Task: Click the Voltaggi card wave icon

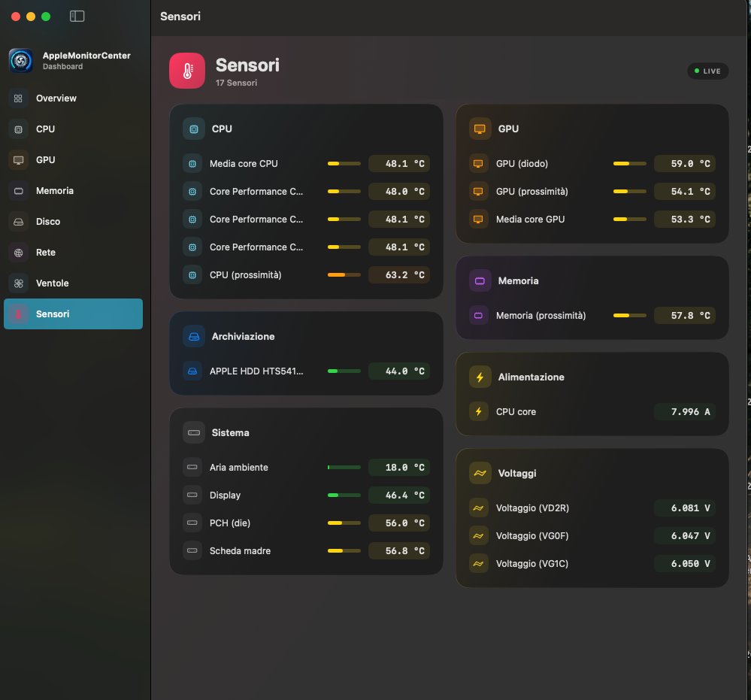Action: pyautogui.click(x=480, y=474)
